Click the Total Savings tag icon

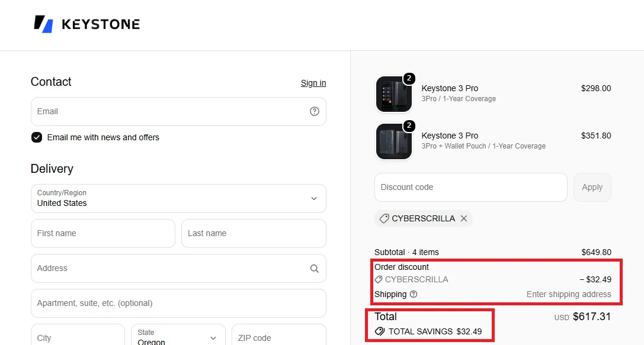click(x=380, y=331)
